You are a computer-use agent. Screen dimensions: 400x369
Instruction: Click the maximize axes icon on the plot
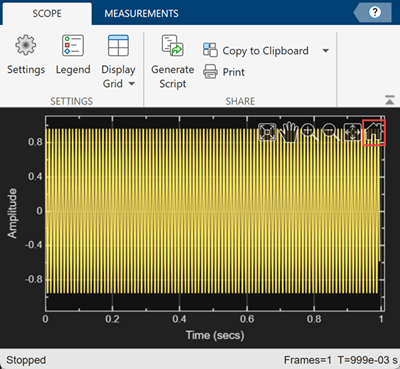pyautogui.click(x=267, y=132)
